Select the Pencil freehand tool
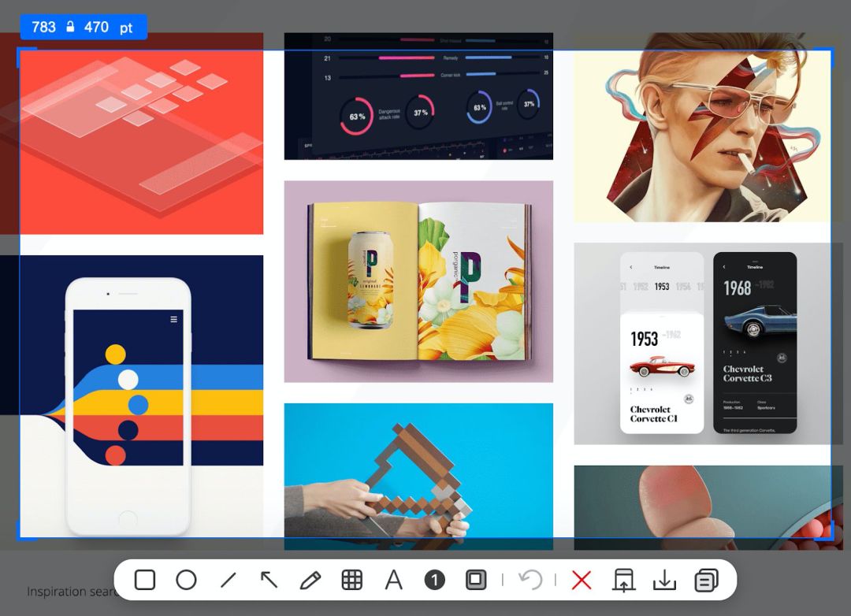Screen dimensions: 851x616 [310, 579]
